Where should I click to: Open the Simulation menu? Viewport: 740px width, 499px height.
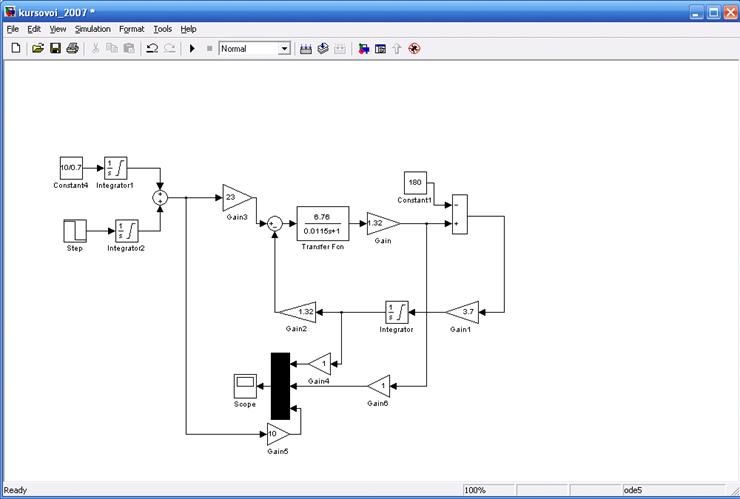(x=92, y=29)
